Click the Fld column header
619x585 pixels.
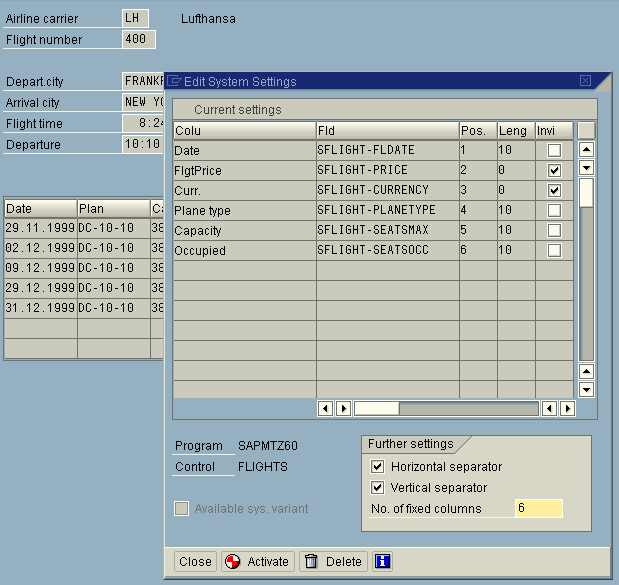pyautogui.click(x=386, y=131)
